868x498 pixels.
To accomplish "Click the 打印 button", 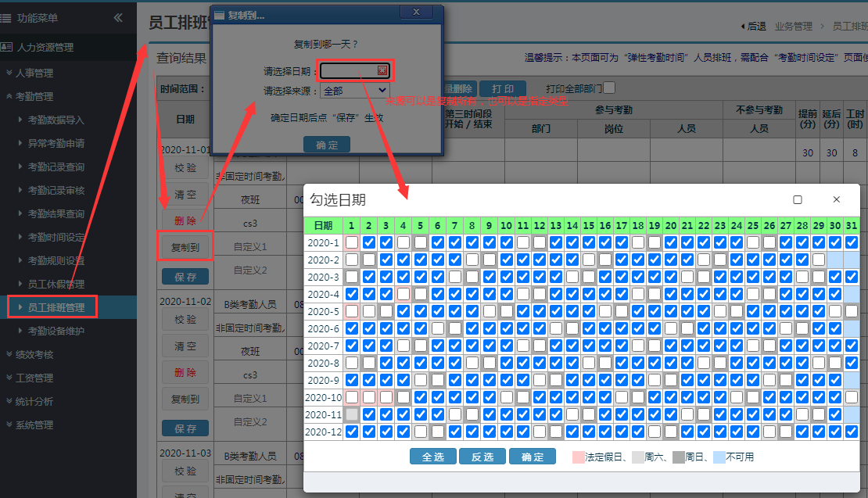I will (503, 88).
